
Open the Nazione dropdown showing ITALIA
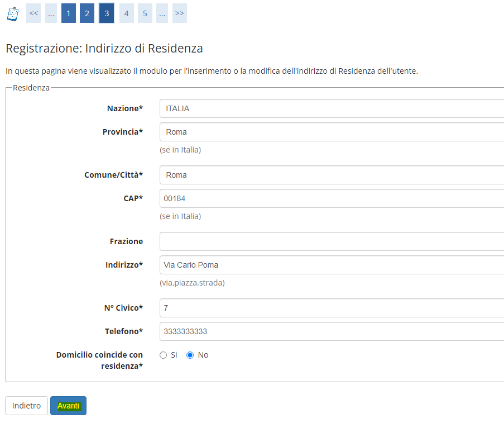[332, 108]
